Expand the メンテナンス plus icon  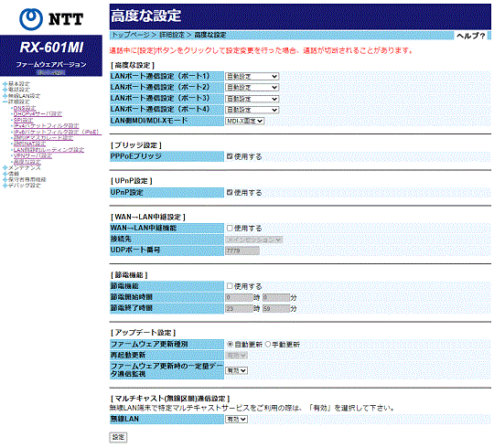coord(5,168)
